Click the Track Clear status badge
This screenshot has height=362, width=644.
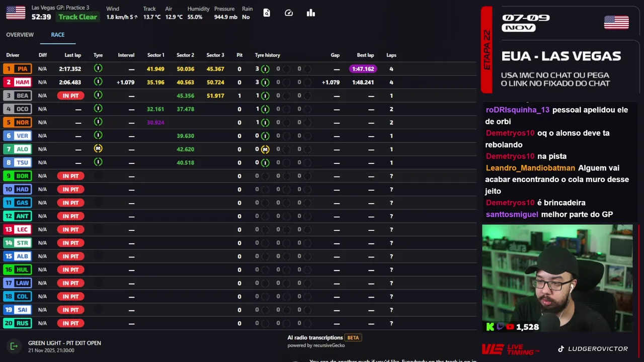[77, 17]
